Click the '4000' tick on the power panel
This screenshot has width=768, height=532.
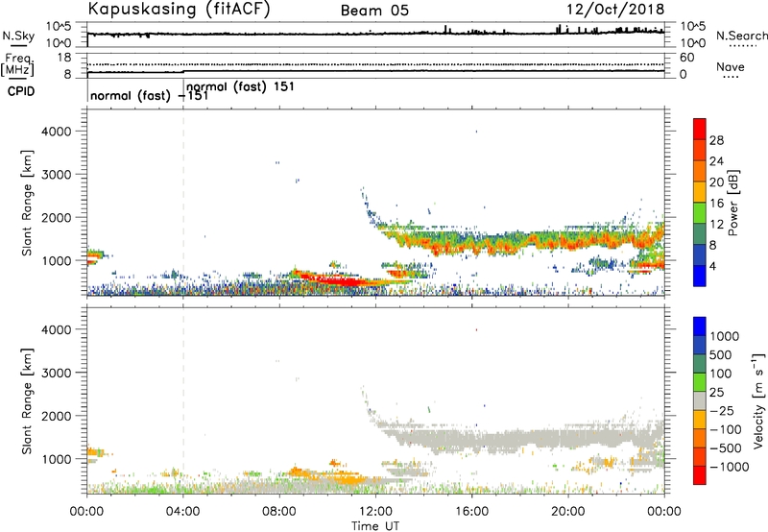coord(56,132)
